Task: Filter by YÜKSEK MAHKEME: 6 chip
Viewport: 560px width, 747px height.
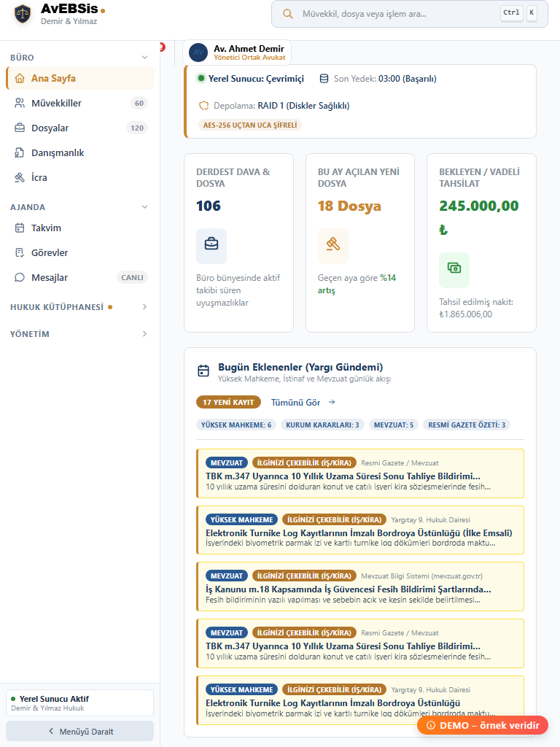Action: [x=236, y=425]
